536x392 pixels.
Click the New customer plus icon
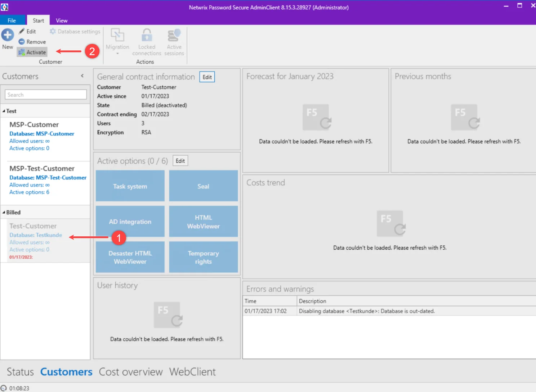click(8, 35)
